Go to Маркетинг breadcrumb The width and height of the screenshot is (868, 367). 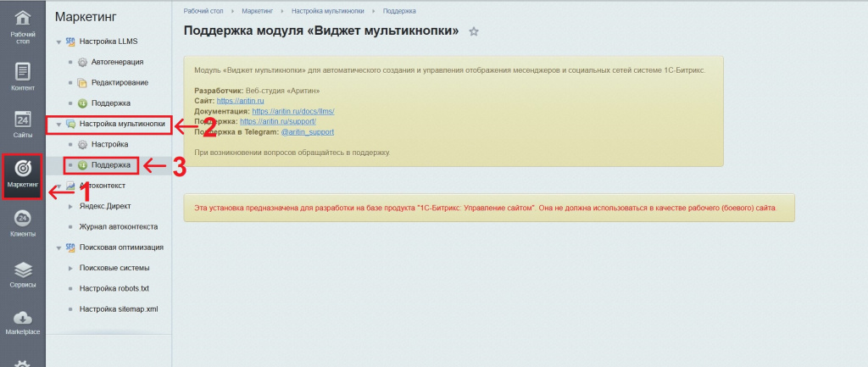tap(258, 11)
